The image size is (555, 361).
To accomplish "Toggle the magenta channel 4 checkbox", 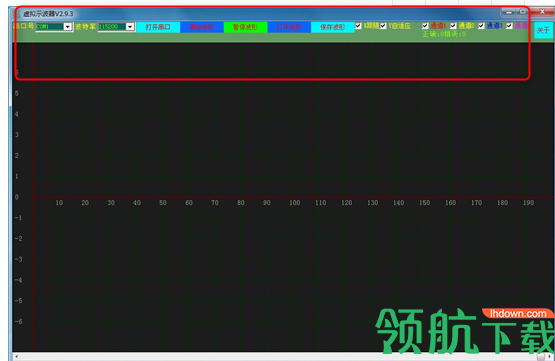I will point(509,26).
